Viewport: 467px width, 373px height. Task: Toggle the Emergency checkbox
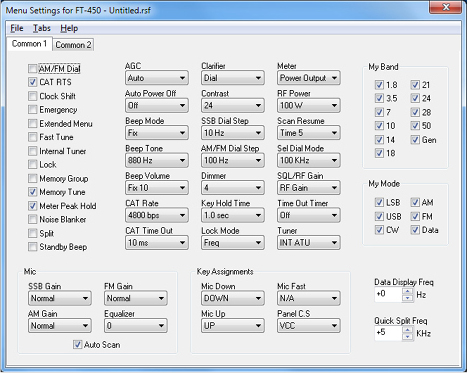pyautogui.click(x=32, y=110)
